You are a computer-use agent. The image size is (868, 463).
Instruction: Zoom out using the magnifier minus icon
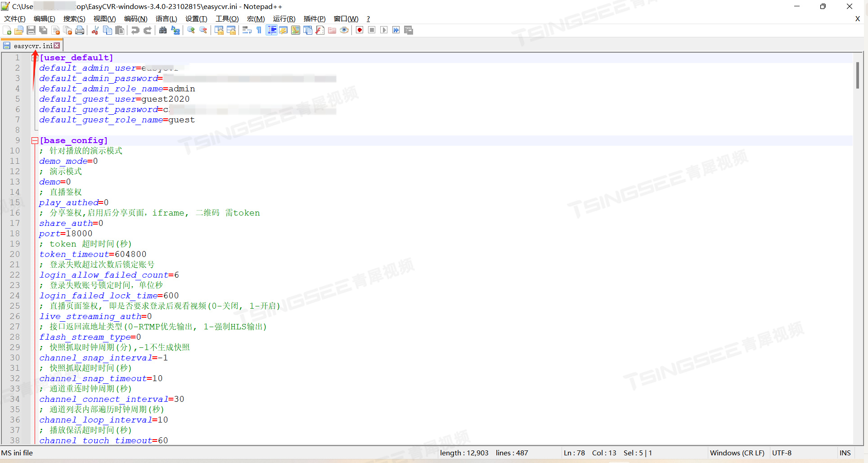pos(203,30)
